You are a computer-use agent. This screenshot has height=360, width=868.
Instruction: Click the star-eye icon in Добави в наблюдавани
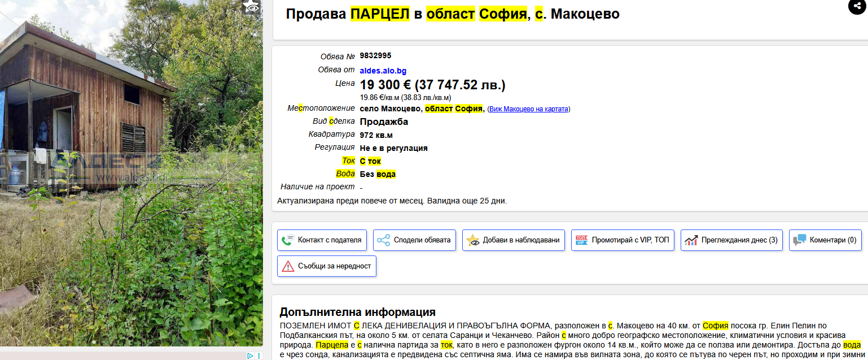coord(473,240)
